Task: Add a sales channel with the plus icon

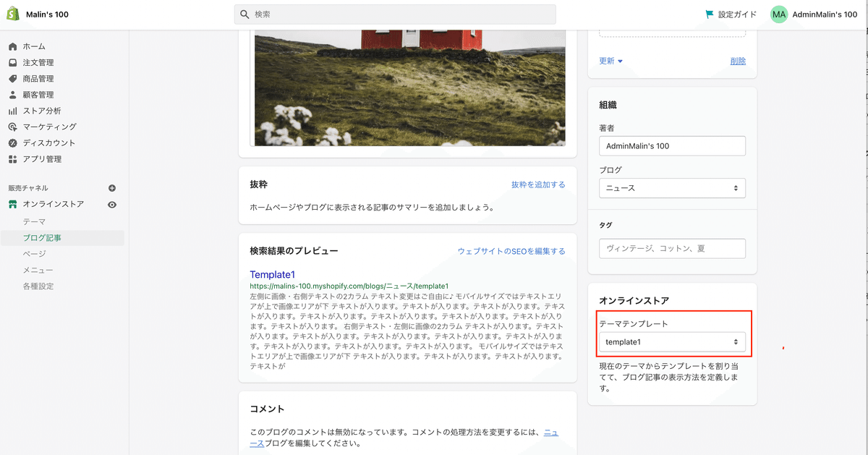Action: tap(112, 188)
